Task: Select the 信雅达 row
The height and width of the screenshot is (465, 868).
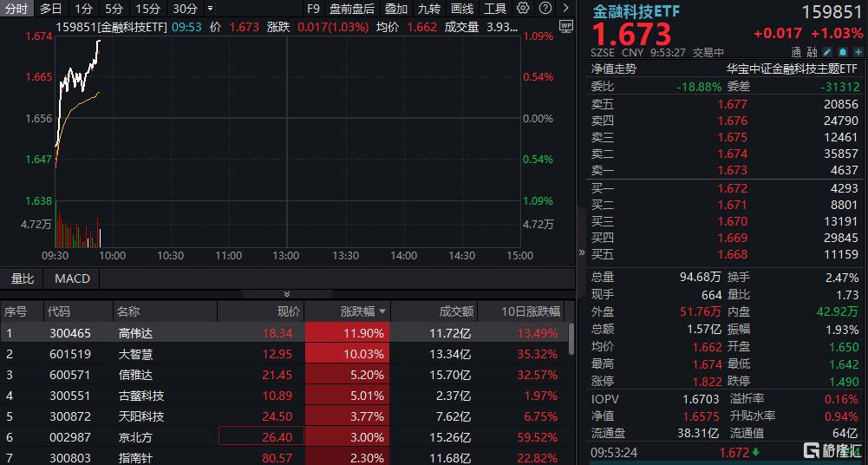Action: (x=284, y=375)
